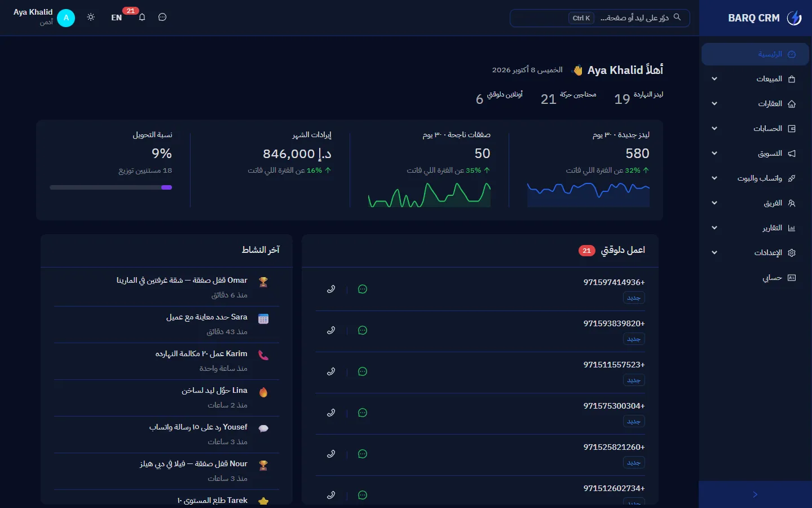This screenshot has height=508, width=812.
Task: Open Aya Khalid's avatar menu
Action: 66,18
